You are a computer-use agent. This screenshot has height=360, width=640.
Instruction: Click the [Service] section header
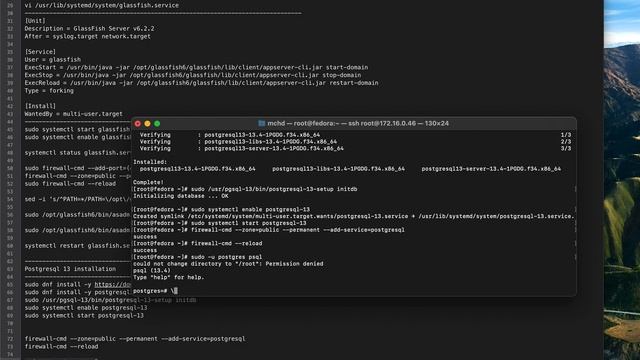(x=40, y=52)
